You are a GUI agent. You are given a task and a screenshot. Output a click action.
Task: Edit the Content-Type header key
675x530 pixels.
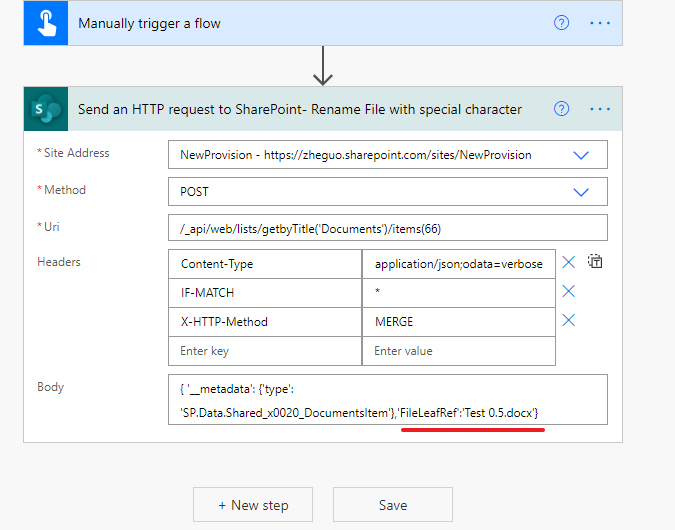point(265,264)
